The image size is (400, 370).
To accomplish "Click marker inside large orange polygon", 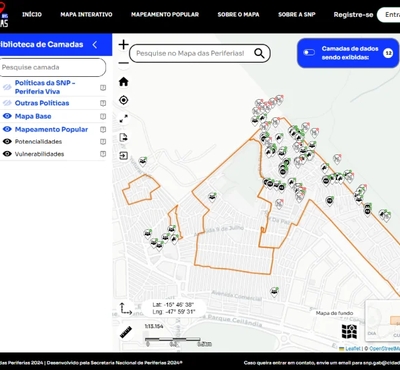I will (212, 197).
